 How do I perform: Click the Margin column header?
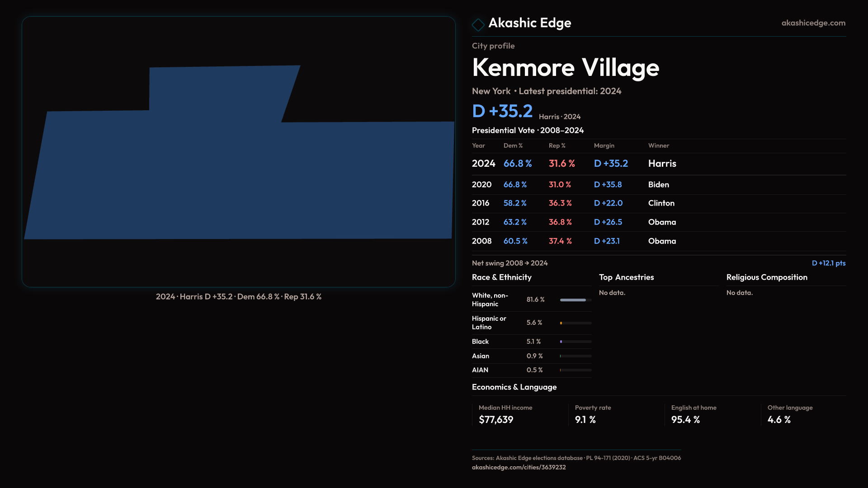point(604,145)
